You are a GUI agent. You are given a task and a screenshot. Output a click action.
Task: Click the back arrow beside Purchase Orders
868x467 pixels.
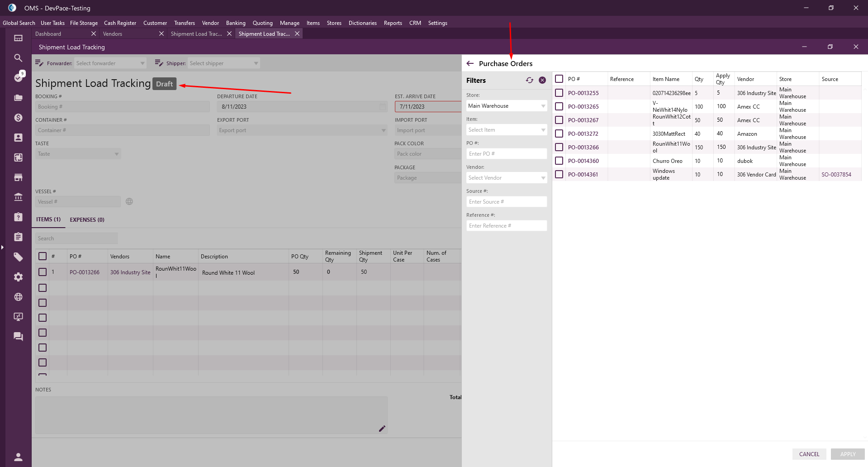click(x=470, y=63)
